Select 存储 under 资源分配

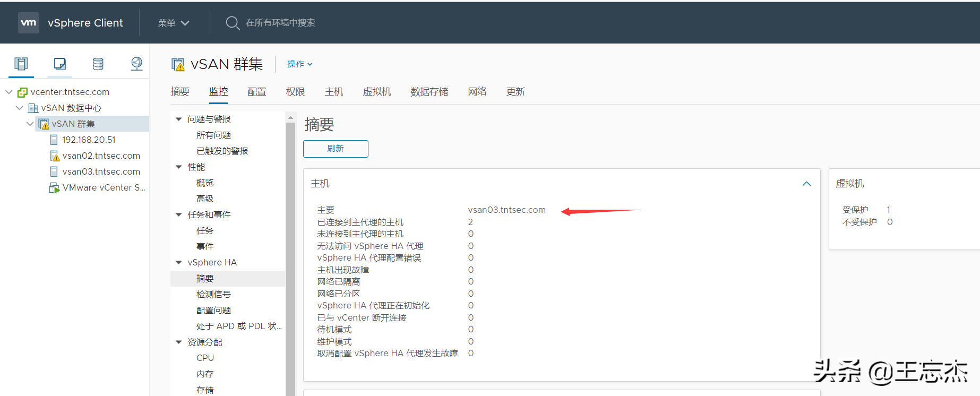click(x=205, y=390)
